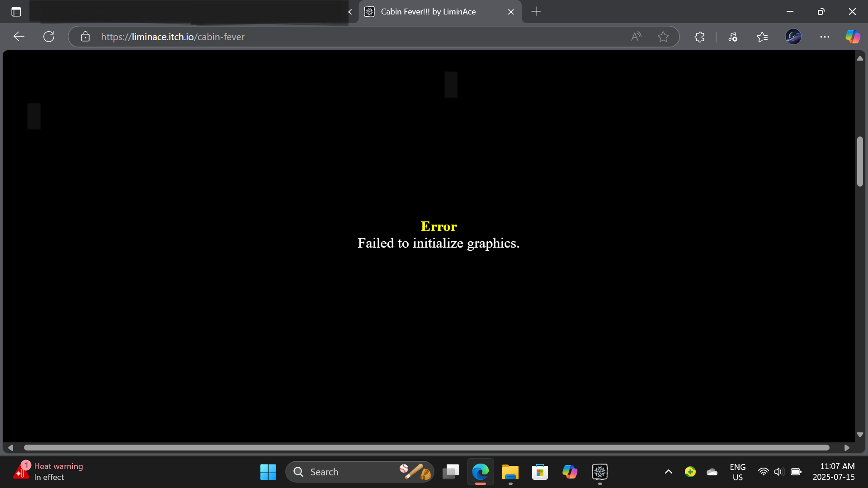
Task: Check the battery status icon
Action: coord(796,472)
